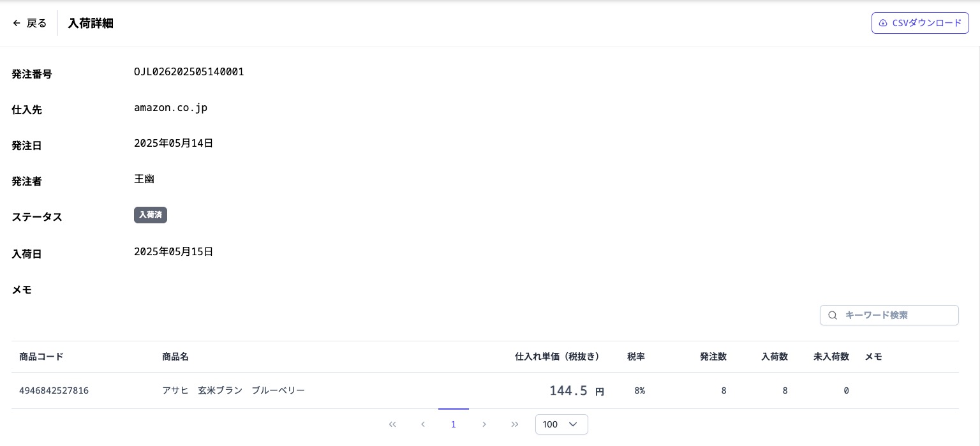Image resolution: width=980 pixels, height=446 pixels.
Task: Click the 商品名 column header
Action: (175, 357)
